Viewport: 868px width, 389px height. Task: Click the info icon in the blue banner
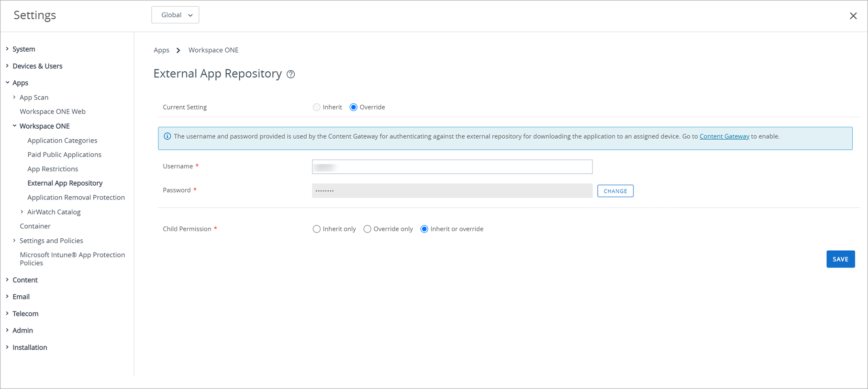[x=167, y=136]
